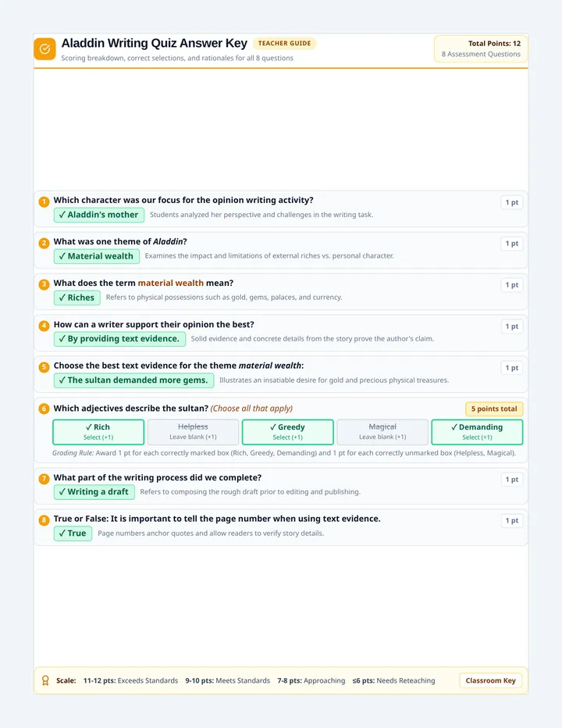Select the Demanding adjective box

point(477,432)
